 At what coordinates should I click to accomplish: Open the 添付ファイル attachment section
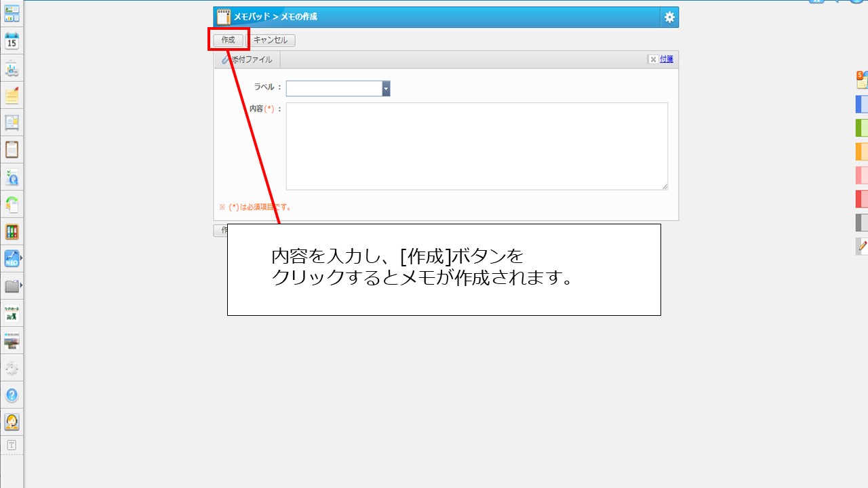click(247, 60)
